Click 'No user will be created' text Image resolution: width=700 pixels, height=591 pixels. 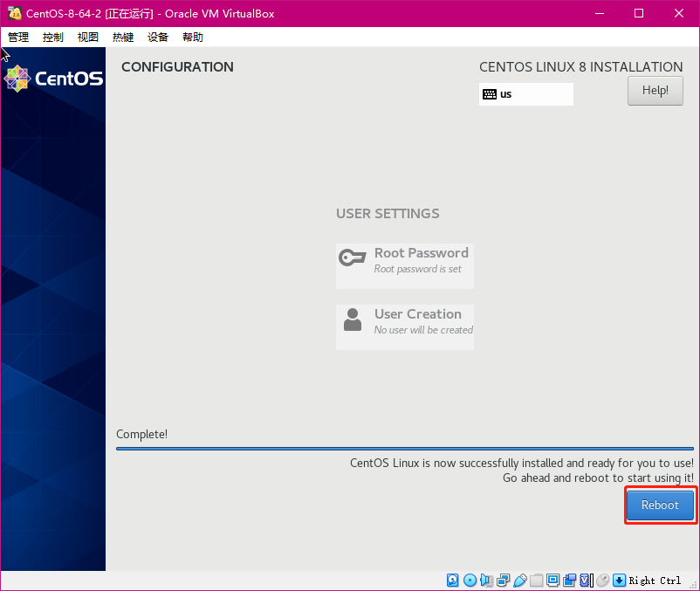coord(423,330)
